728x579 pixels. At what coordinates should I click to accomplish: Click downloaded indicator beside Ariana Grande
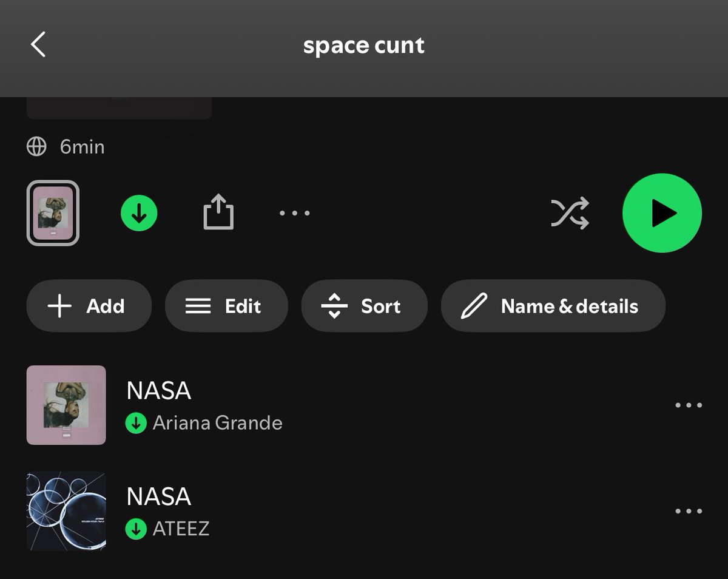point(136,423)
